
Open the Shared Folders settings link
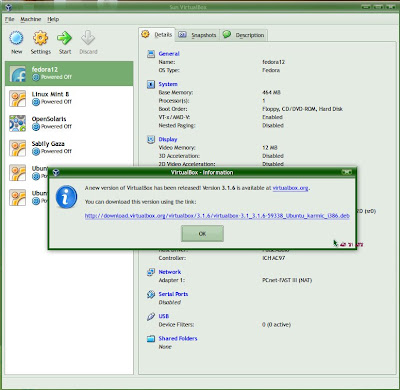pos(178,338)
